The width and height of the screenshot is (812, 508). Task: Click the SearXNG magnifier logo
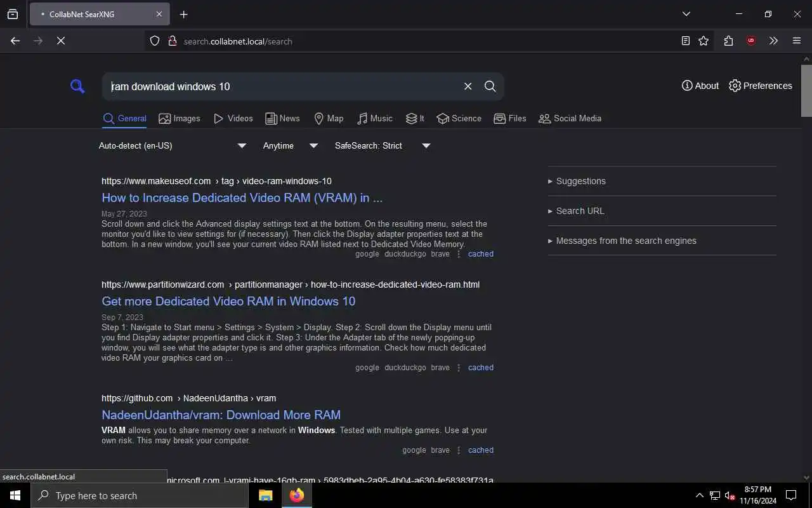tap(77, 86)
